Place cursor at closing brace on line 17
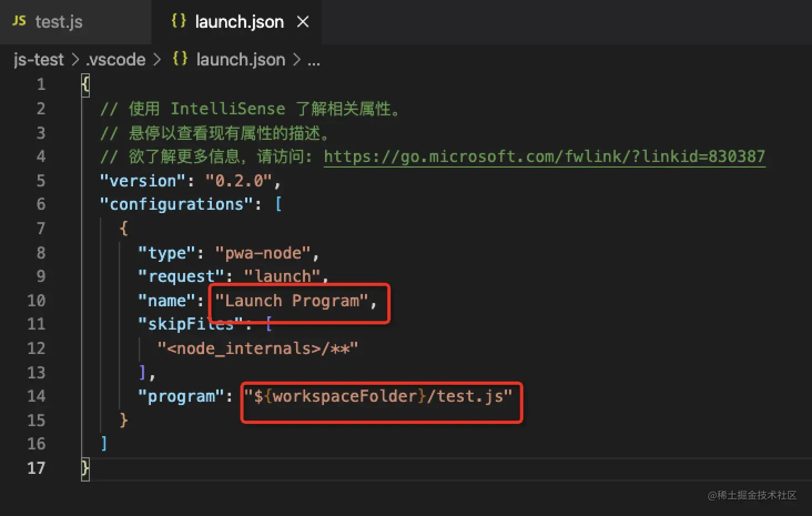The image size is (812, 516). (x=85, y=469)
